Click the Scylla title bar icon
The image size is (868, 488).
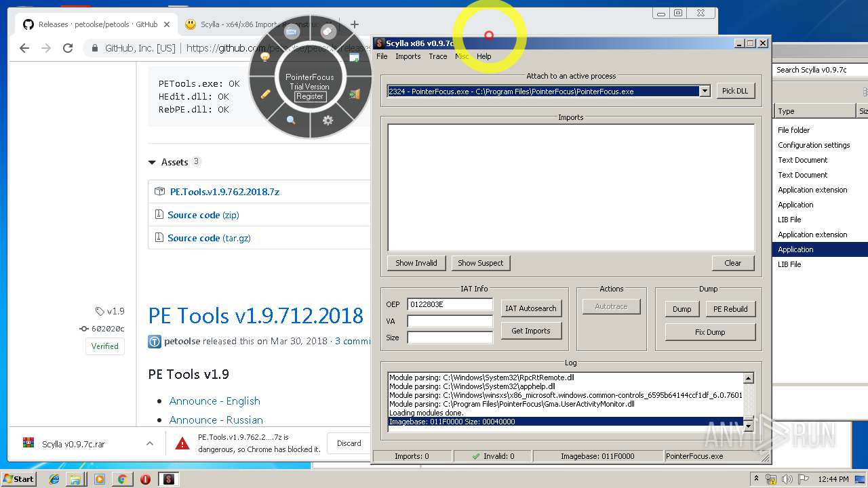click(x=380, y=43)
